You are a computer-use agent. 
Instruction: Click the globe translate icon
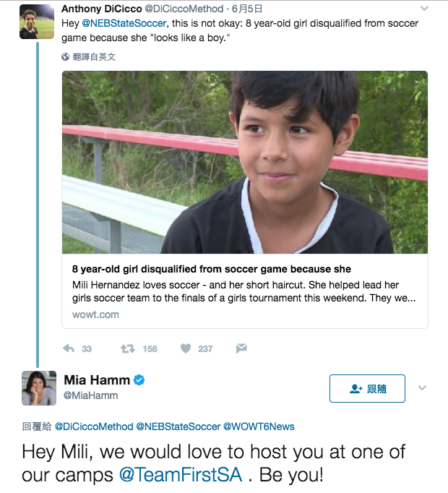tap(66, 56)
